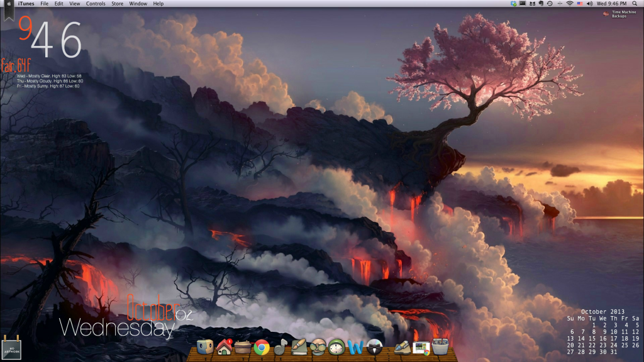Open the house icon with badge in dock
The width and height of the screenshot is (644, 362).
pos(225,347)
